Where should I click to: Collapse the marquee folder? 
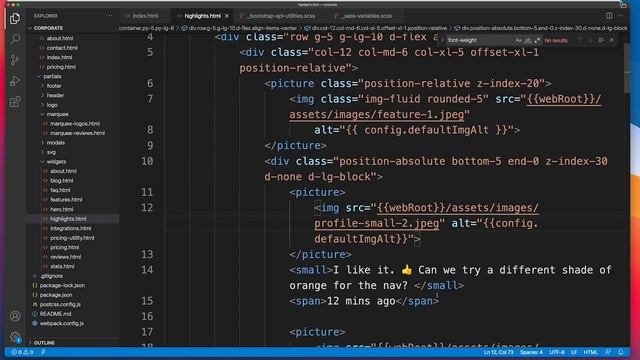pyautogui.click(x=57, y=114)
